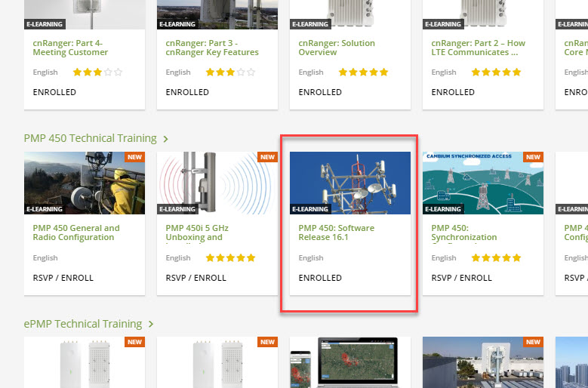Click star rating of cnRanger: Part 4
The image size is (588, 388).
pos(97,72)
